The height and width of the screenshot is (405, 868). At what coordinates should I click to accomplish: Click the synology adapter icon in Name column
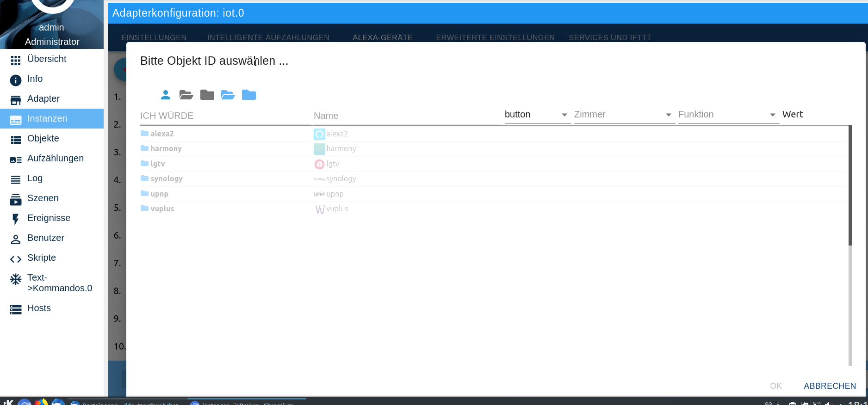coord(319,179)
